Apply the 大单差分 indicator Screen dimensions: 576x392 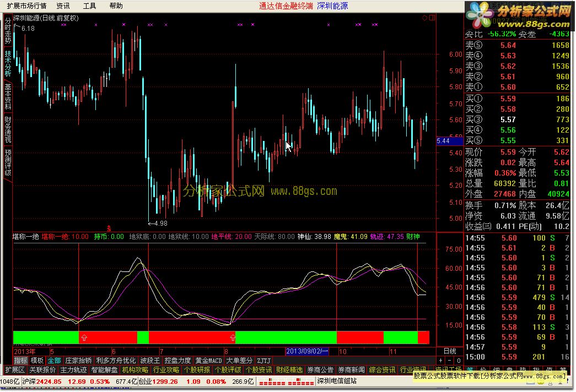tap(240, 361)
